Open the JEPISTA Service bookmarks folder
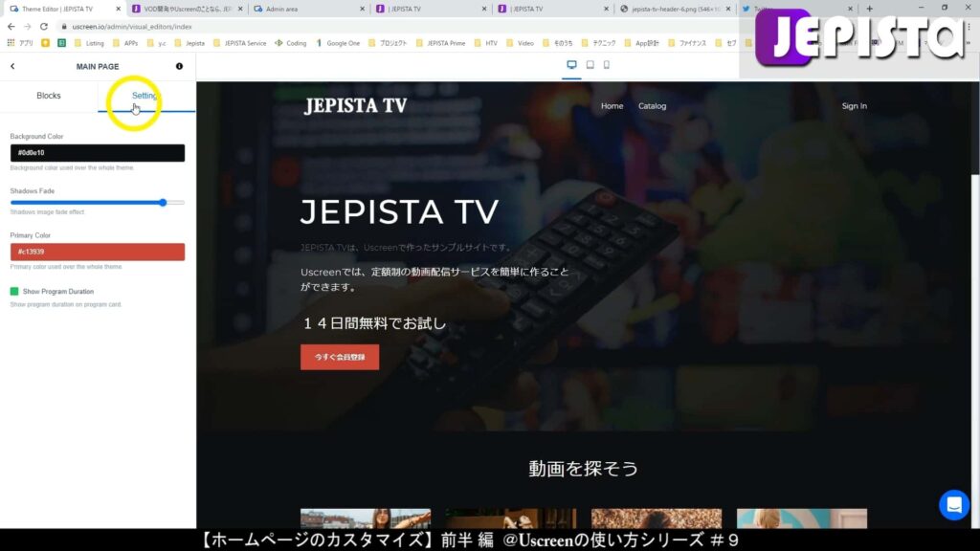Screen dimensions: 980x551 click(x=240, y=43)
